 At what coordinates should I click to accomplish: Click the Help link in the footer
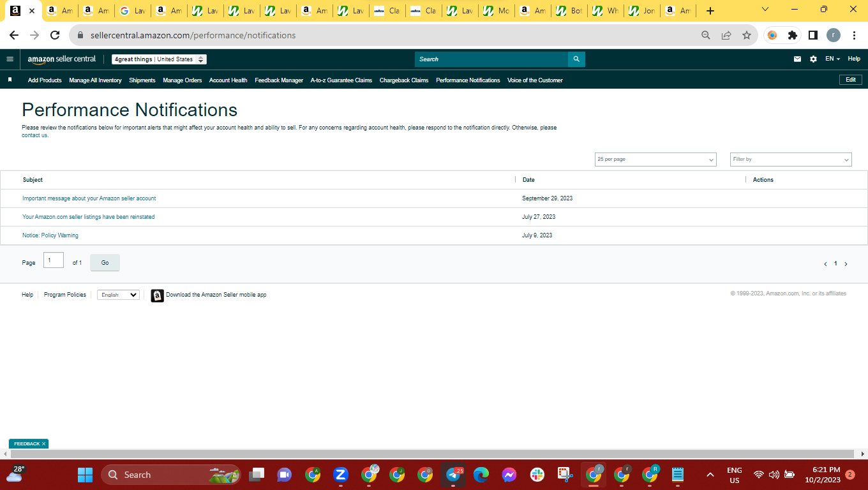click(27, 295)
